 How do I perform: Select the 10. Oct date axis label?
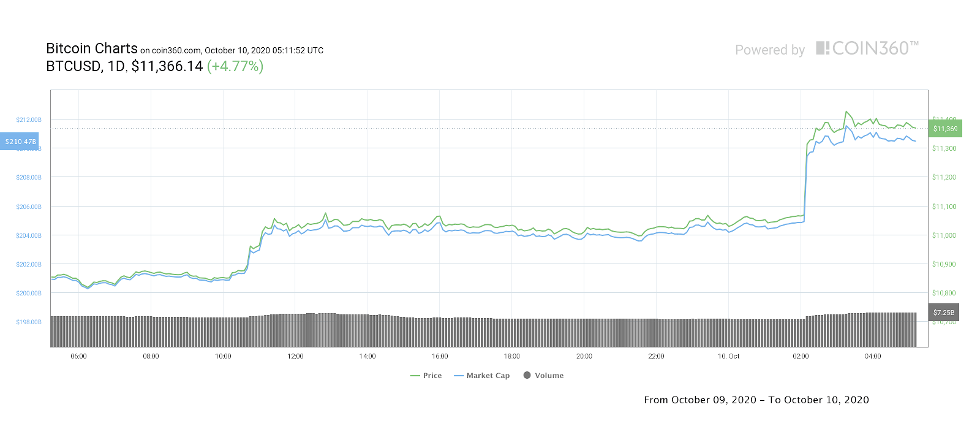tap(729, 356)
